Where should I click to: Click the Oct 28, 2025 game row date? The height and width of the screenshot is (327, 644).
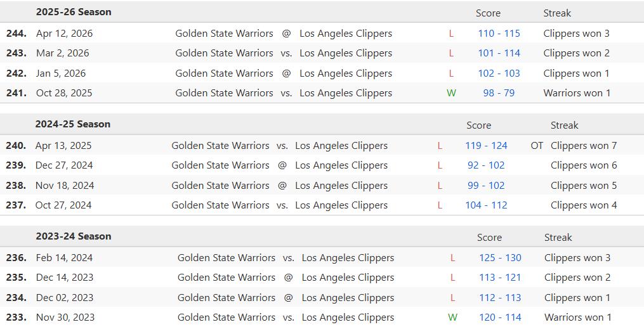(x=64, y=93)
